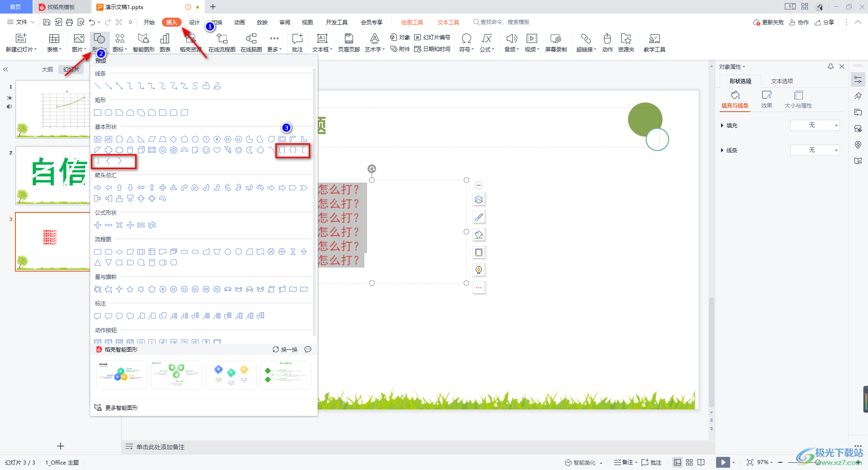Switch to the 文本选项 tab
Image resolution: width=868 pixels, height=470 pixels.
click(782, 81)
